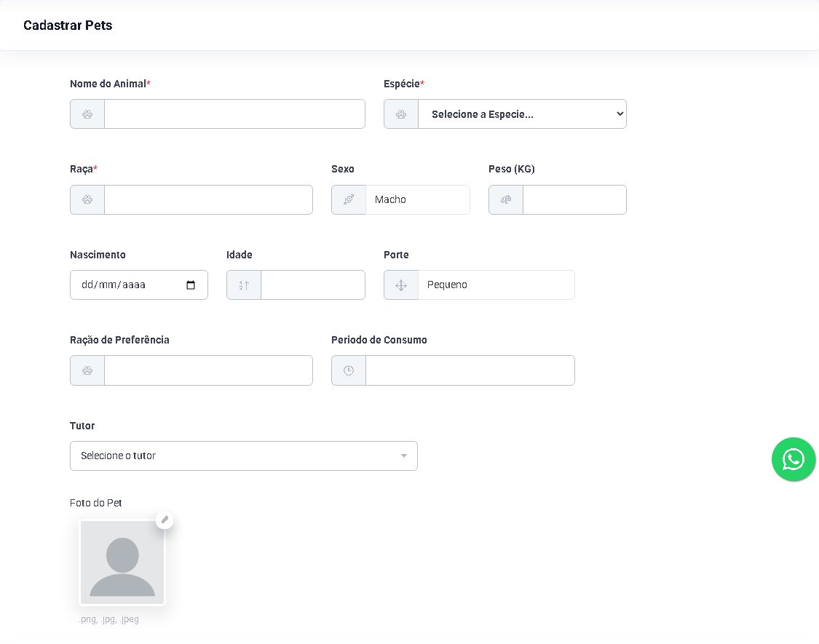Open the Sexo selector showing Macho

point(418,199)
